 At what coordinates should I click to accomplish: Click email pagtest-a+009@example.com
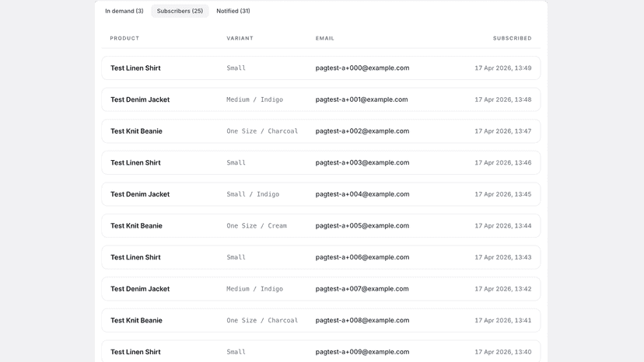click(362, 353)
